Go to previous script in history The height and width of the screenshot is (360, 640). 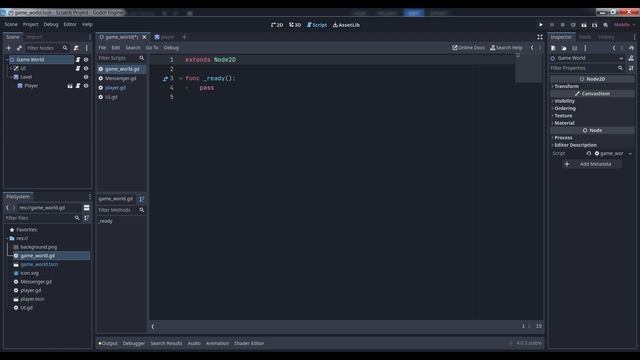[532, 48]
